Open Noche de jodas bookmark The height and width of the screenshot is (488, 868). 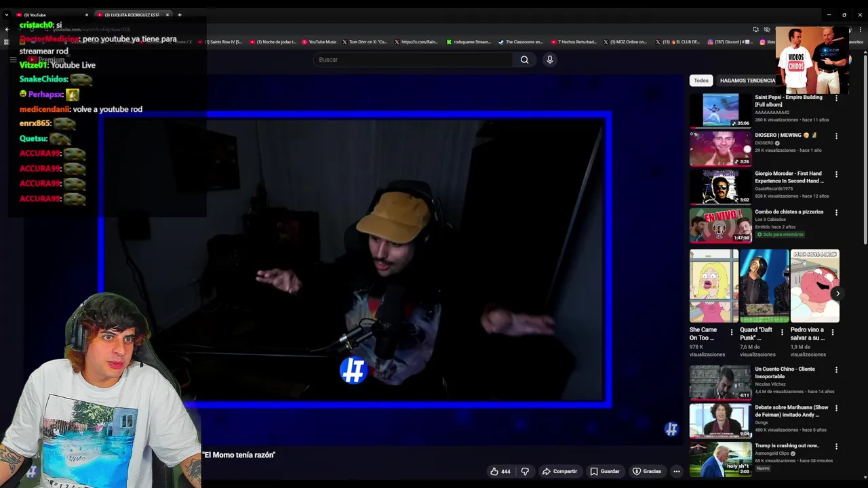click(273, 42)
